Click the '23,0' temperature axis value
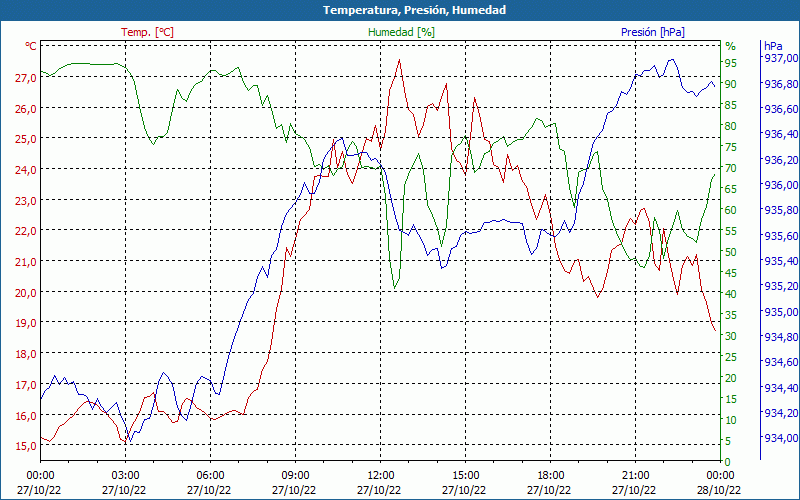 (x=26, y=200)
